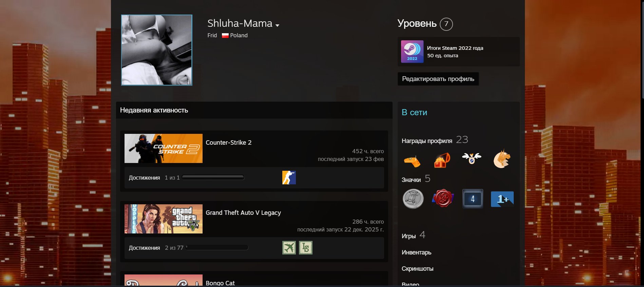Image resolution: width=644 pixels, height=287 pixels.
Task: Open Grand Theft Auto V banner image
Action: [x=164, y=219]
